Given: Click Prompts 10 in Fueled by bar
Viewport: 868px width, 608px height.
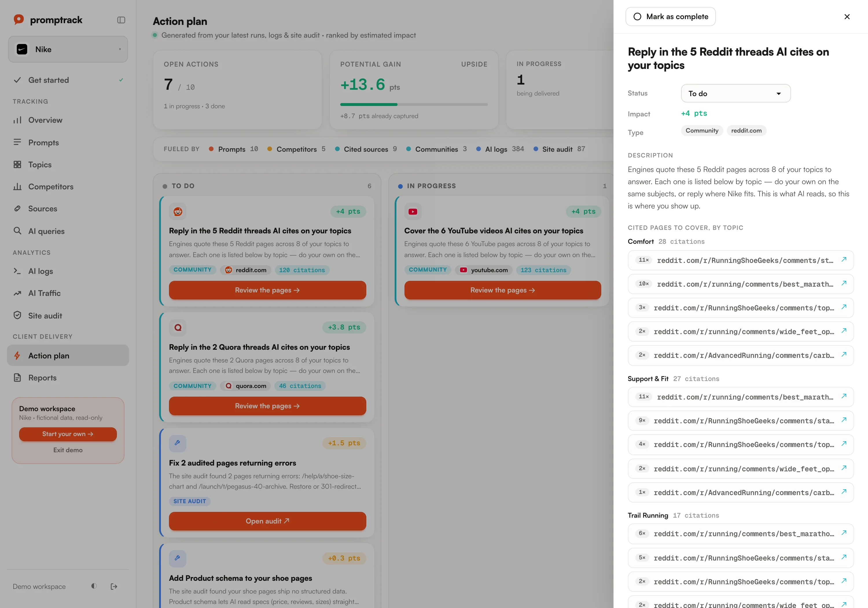Looking at the screenshot, I should tap(233, 149).
